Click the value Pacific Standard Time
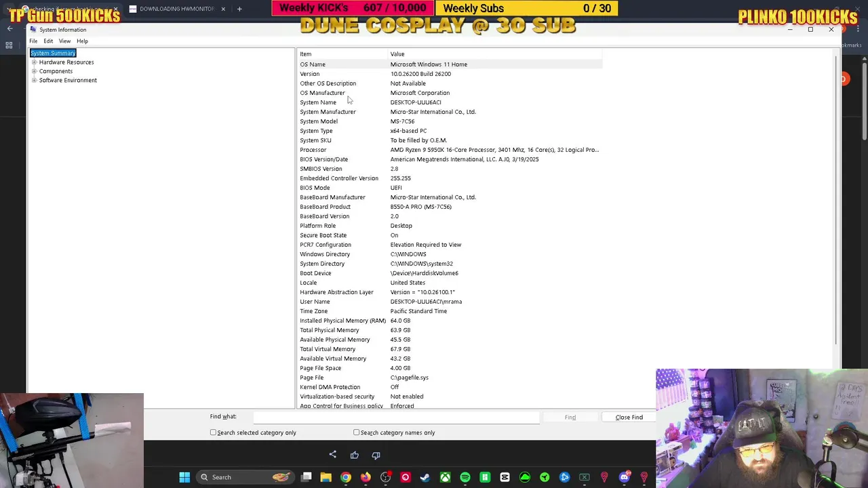Viewport: 868px width, 488px height. [418, 311]
